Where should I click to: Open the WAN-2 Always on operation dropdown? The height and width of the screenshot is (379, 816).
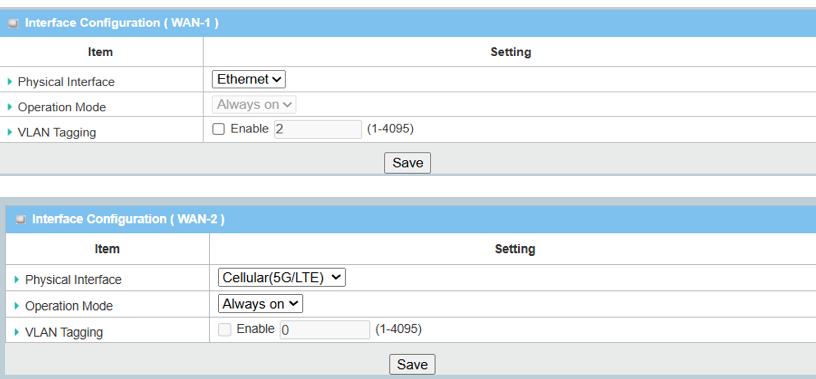coord(260,304)
